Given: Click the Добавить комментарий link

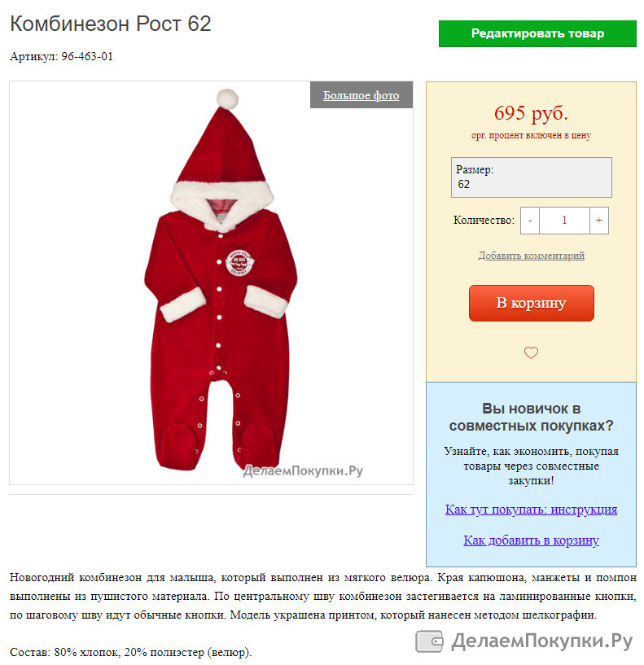Looking at the screenshot, I should tap(531, 256).
